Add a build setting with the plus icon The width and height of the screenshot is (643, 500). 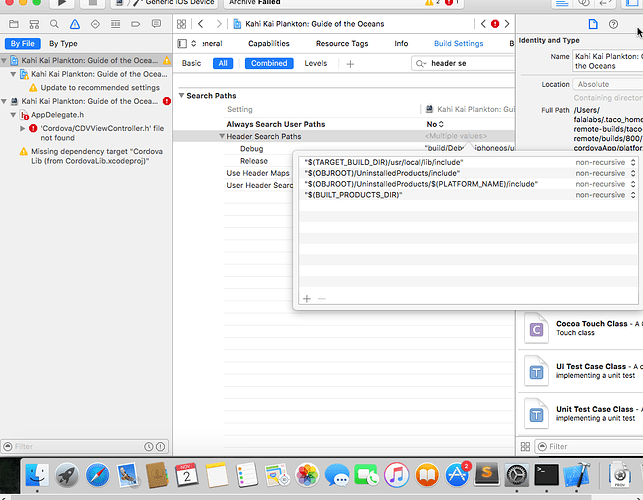tap(350, 64)
